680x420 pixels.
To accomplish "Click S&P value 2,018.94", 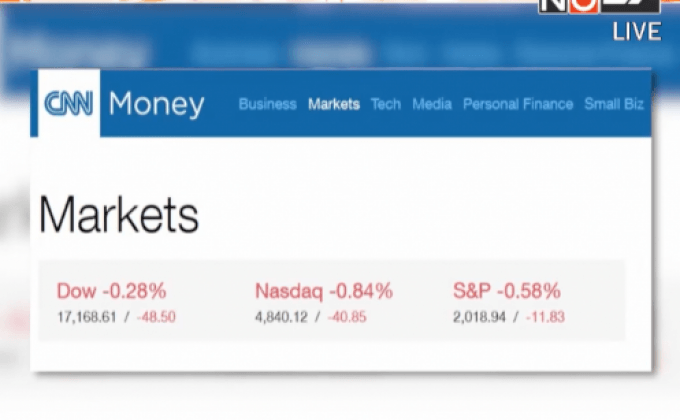I will coord(479,317).
